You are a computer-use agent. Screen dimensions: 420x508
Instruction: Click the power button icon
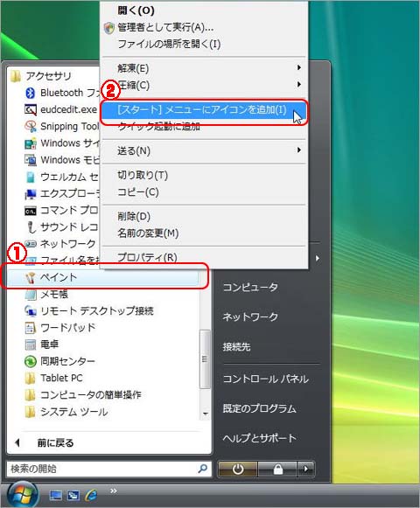point(238,469)
